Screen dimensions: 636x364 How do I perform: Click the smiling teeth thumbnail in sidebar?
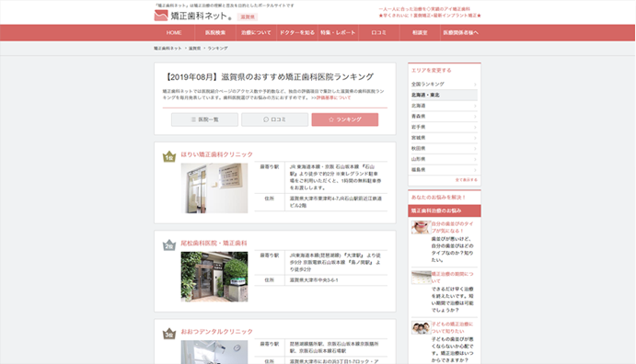pyautogui.click(x=421, y=227)
